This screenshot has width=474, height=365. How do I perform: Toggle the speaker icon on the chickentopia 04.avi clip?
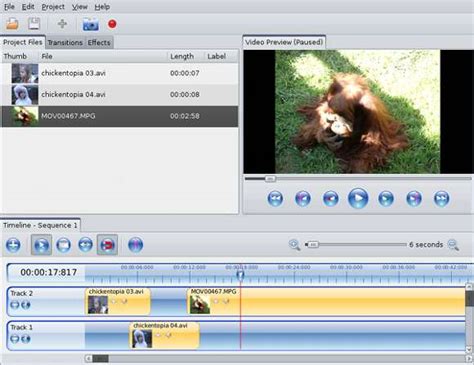[x=169, y=335]
